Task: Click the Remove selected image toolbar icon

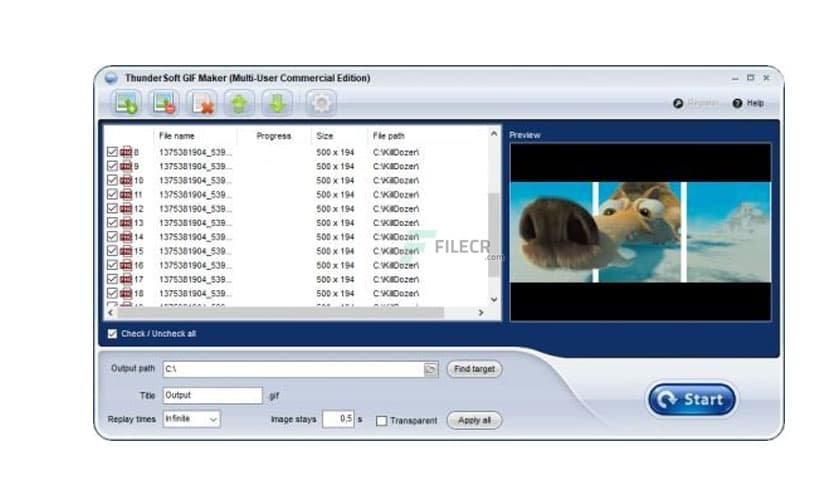Action: tap(164, 103)
